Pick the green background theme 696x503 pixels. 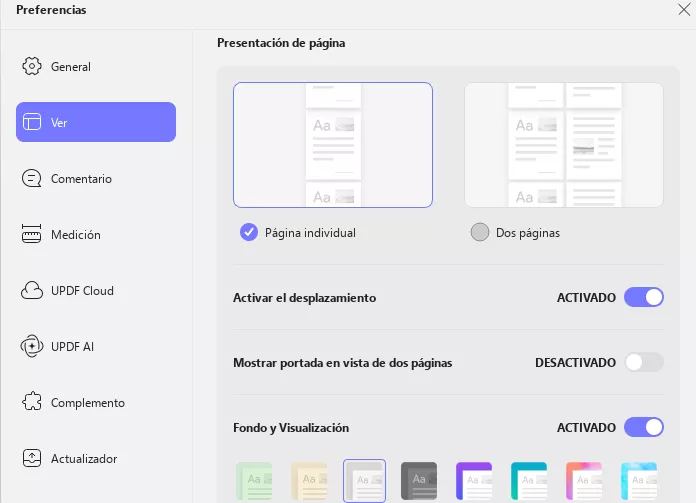point(254,481)
